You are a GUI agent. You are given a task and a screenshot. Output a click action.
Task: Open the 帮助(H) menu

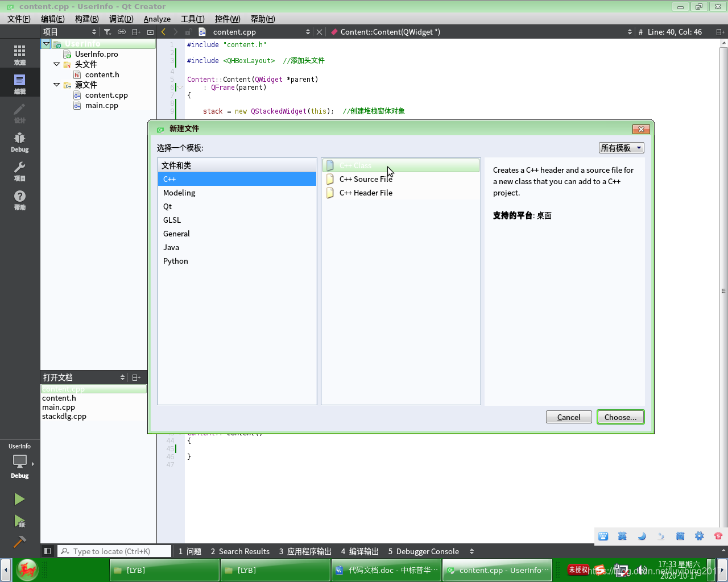[x=263, y=19]
